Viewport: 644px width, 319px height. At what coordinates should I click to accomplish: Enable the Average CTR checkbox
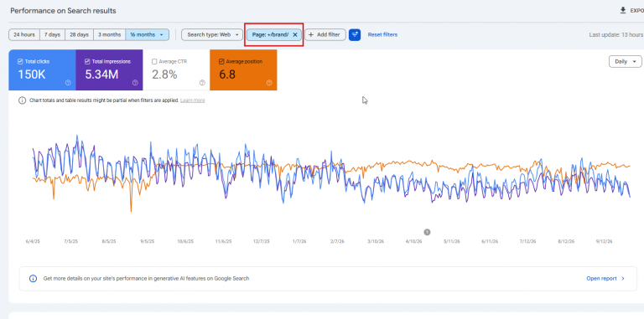(x=154, y=61)
